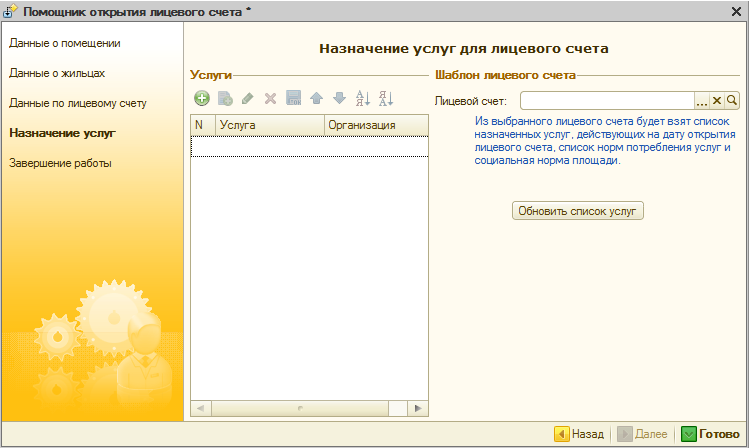Click the green Add service icon
The width and height of the screenshot is (749, 448).
pyautogui.click(x=202, y=99)
